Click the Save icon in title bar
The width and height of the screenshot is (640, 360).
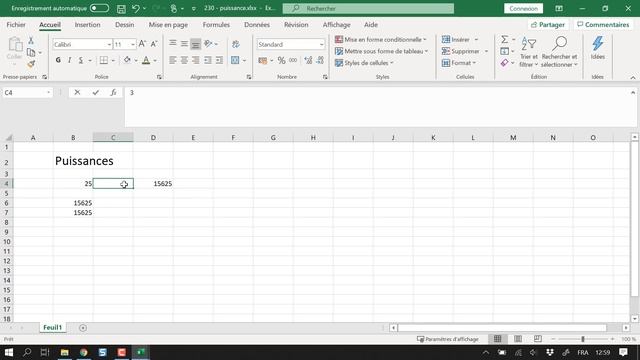(x=121, y=9)
